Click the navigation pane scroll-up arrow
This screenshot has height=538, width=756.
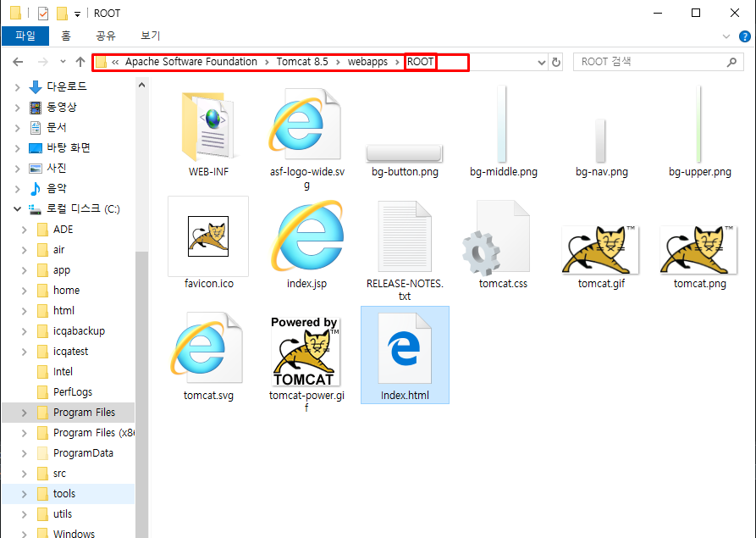141,86
